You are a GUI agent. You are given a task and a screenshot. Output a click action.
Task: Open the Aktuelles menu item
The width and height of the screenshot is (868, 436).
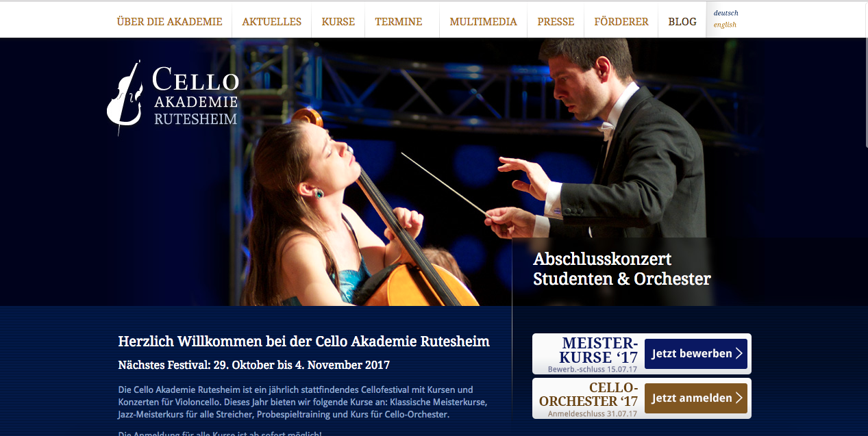click(x=272, y=21)
